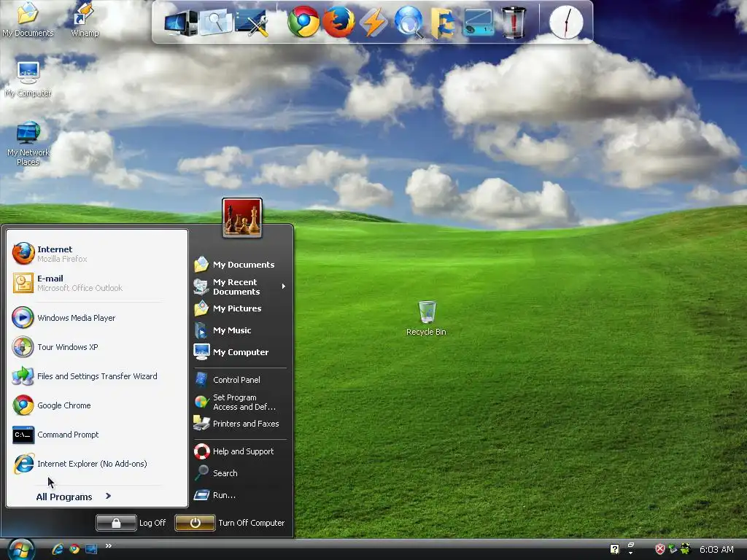Start Tour Windows XP
This screenshot has height=560, width=747.
tap(98, 346)
